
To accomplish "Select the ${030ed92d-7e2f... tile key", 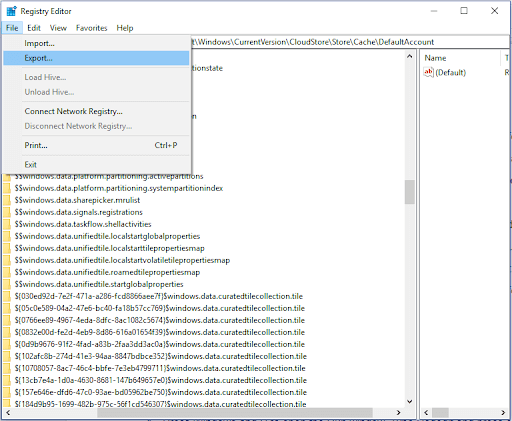I will (x=159, y=296).
